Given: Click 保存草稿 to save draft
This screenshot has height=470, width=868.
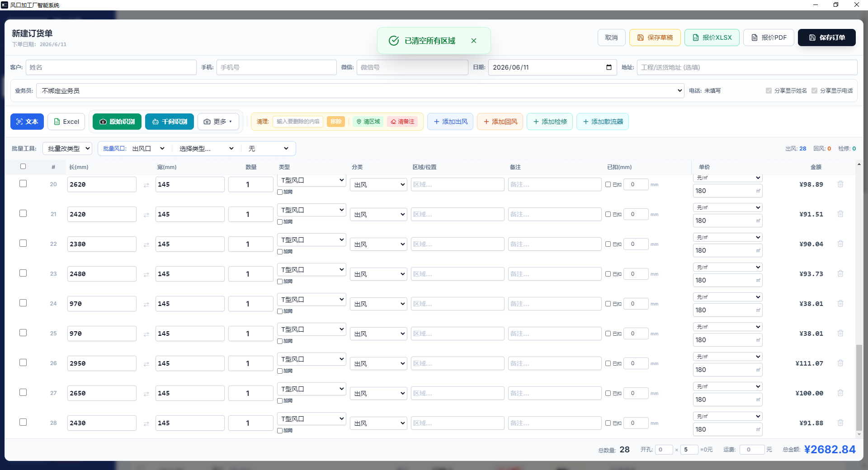Looking at the screenshot, I should (655, 38).
